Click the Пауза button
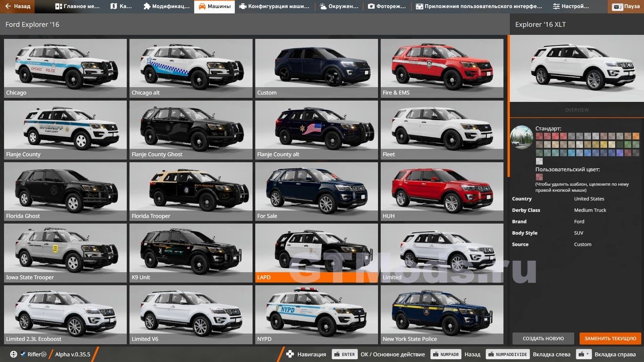Screen dimensions: 644x362 626,7
